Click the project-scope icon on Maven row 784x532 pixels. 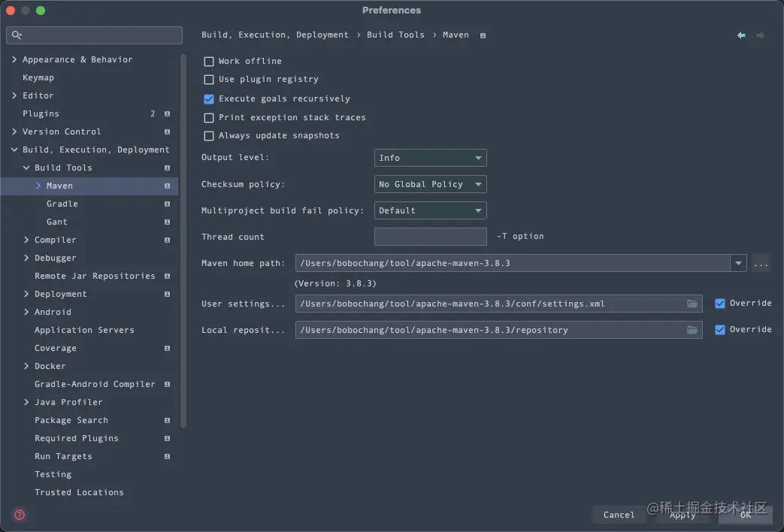point(167,186)
